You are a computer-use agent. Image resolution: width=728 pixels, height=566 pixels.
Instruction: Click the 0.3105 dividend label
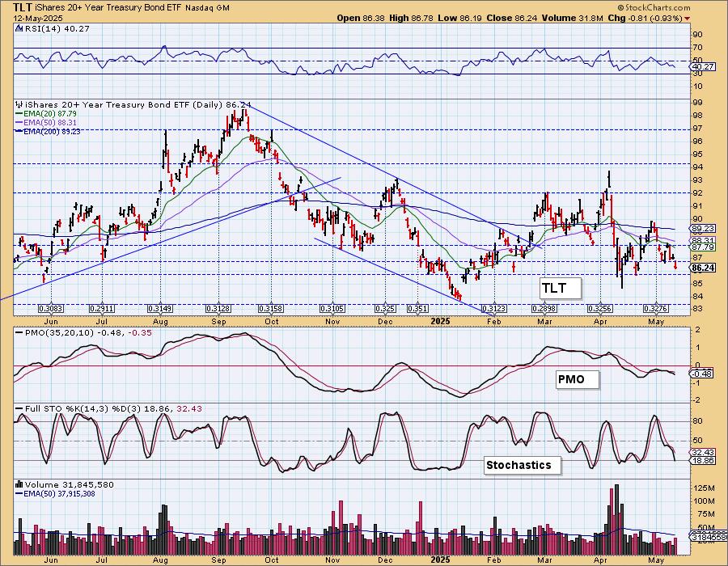click(x=332, y=309)
